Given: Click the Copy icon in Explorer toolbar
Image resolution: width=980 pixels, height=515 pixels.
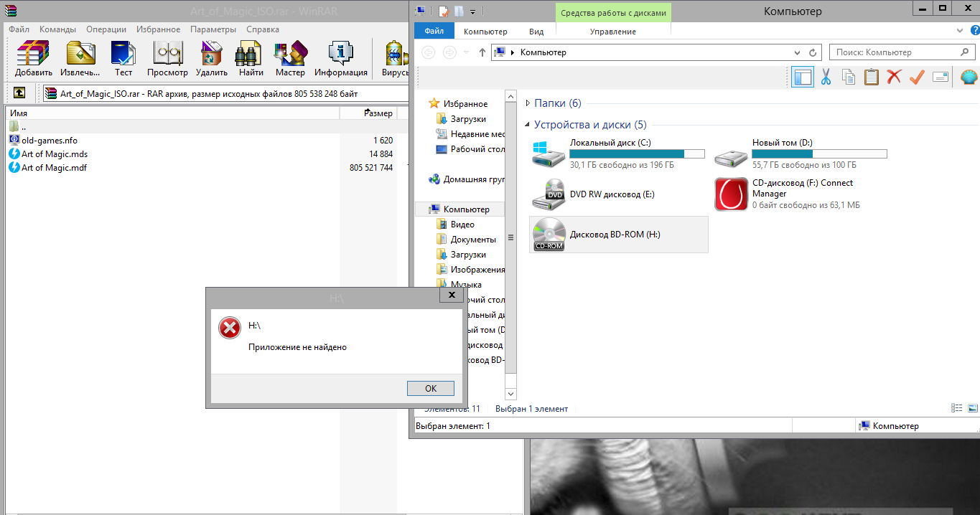Looking at the screenshot, I should [x=849, y=77].
